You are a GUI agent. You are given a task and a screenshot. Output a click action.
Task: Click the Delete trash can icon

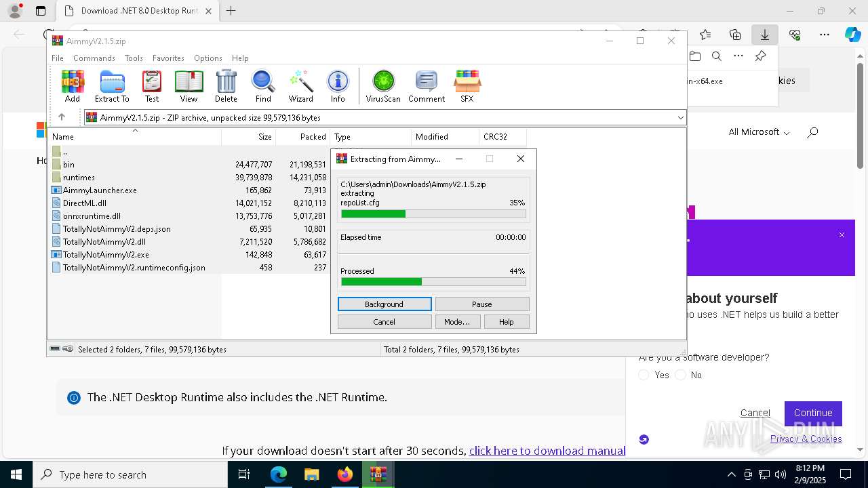pos(226,86)
